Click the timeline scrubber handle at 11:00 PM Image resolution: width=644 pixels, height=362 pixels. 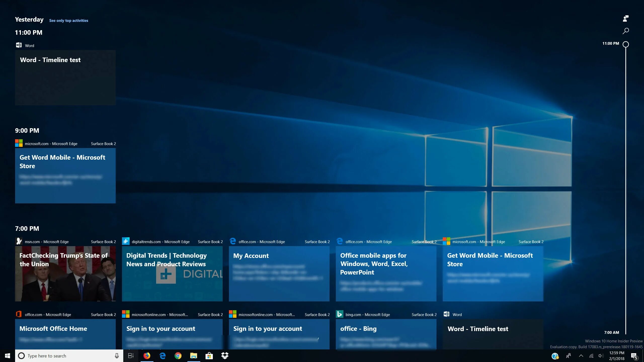click(x=626, y=44)
